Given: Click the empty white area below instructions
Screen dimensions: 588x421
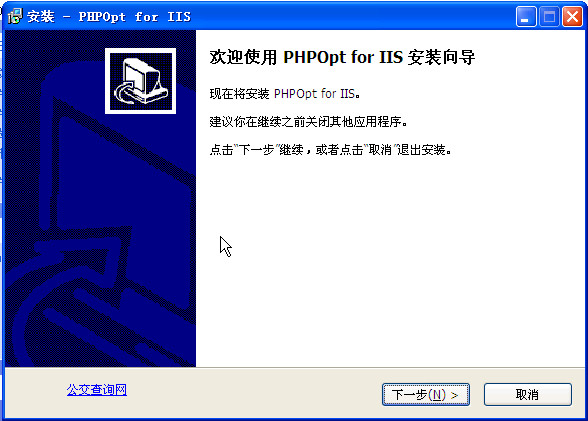Looking at the screenshot, I should (390, 262).
